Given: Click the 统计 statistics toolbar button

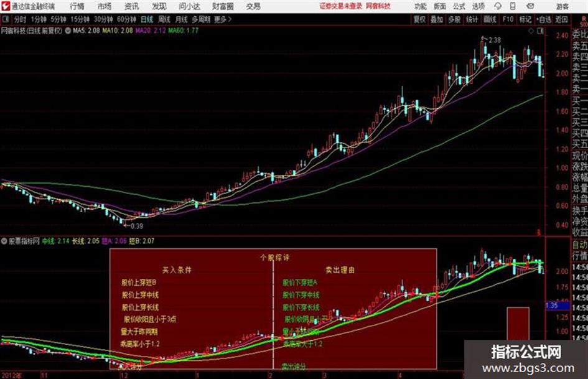Looking at the screenshot, I should (x=472, y=19).
